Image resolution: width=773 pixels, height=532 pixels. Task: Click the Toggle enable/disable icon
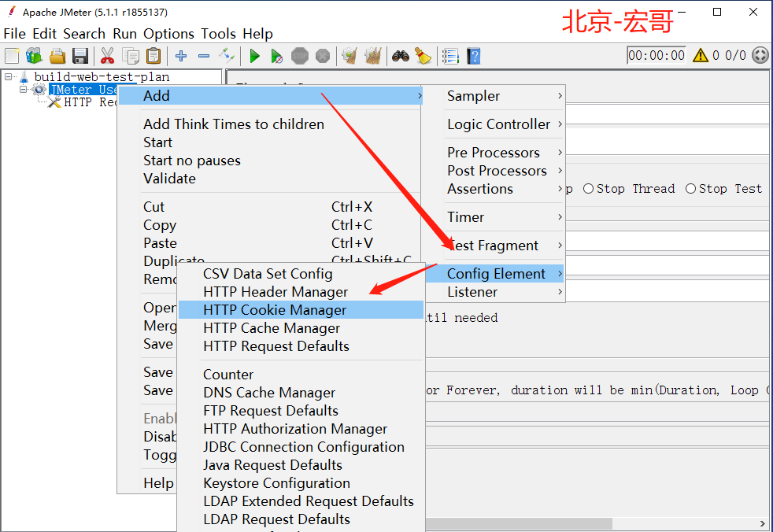(227, 56)
